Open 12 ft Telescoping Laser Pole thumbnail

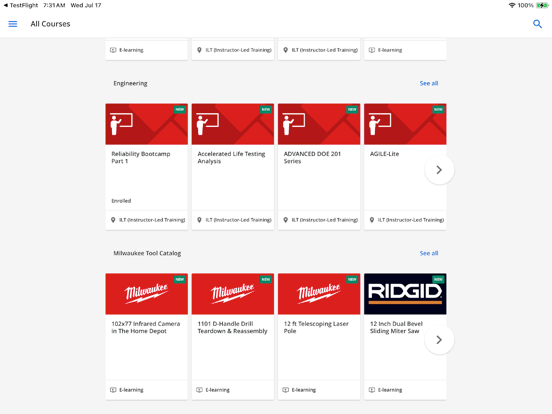319,294
